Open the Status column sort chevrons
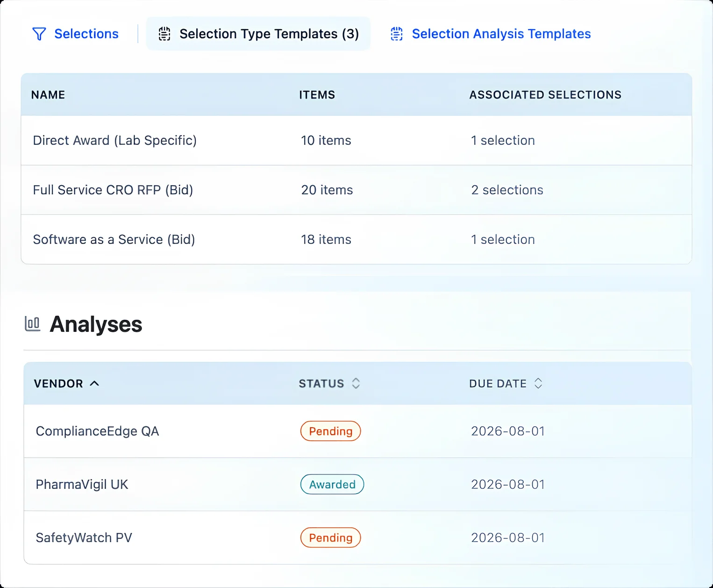The width and height of the screenshot is (713, 588). pyautogui.click(x=356, y=383)
